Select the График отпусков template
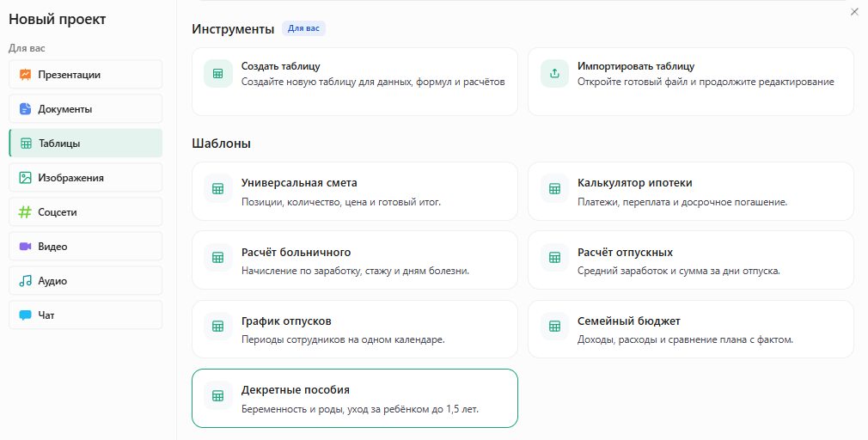The width and height of the screenshot is (868, 440). tap(355, 329)
